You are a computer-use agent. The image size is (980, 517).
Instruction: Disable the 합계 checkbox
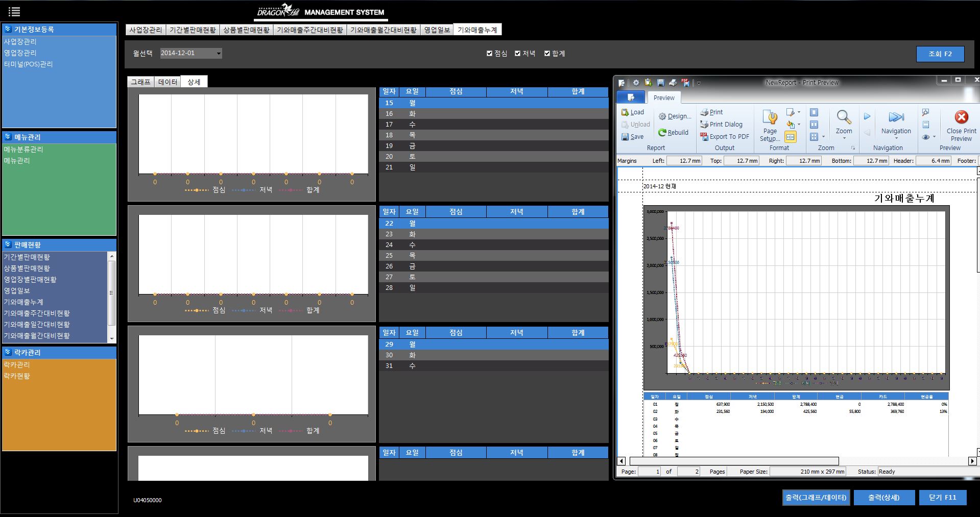547,54
